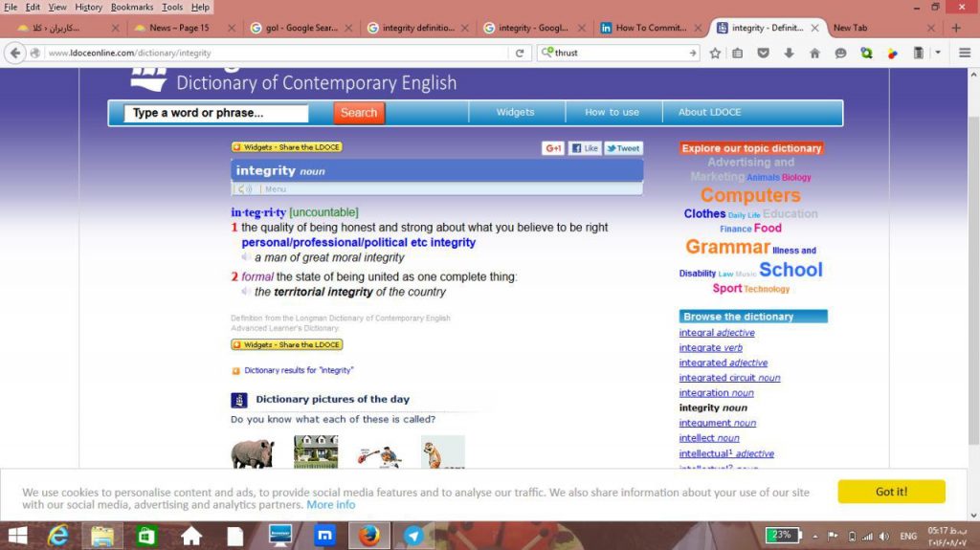Select the 'Sport' topic
The image size is (980, 550).
727,288
